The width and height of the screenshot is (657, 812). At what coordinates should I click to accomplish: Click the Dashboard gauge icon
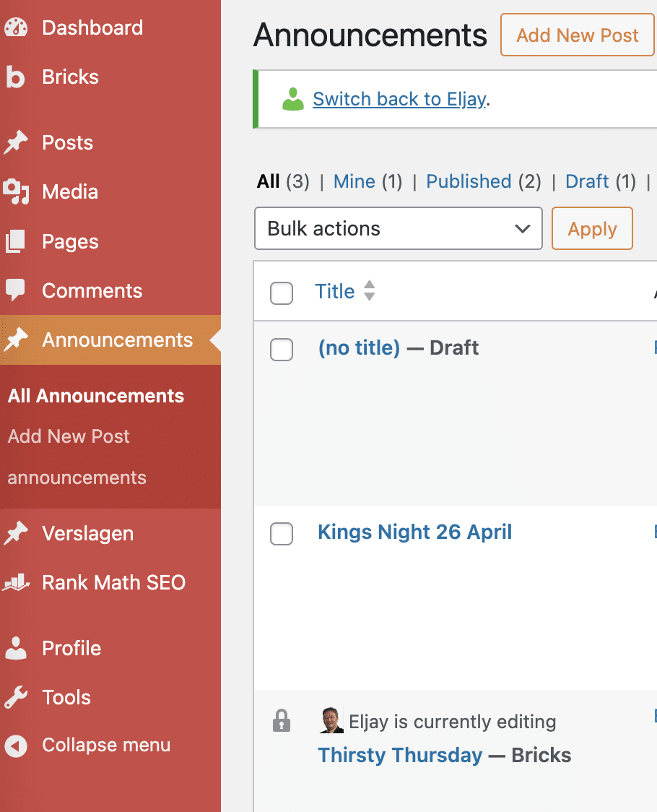pyautogui.click(x=16, y=27)
